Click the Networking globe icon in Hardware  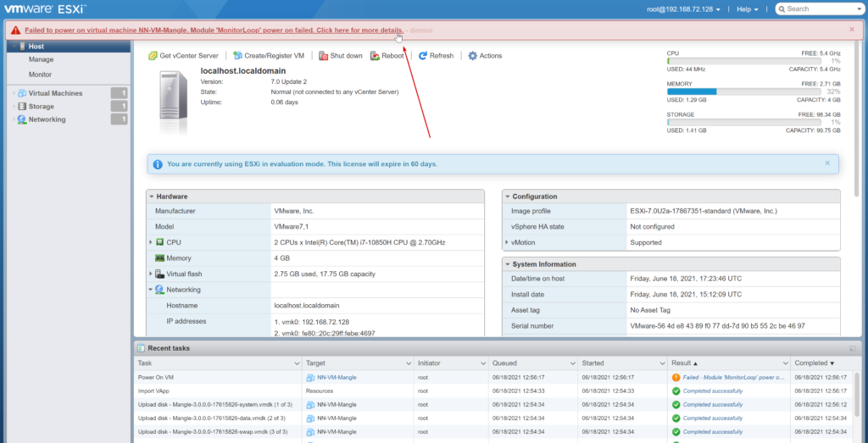[160, 289]
